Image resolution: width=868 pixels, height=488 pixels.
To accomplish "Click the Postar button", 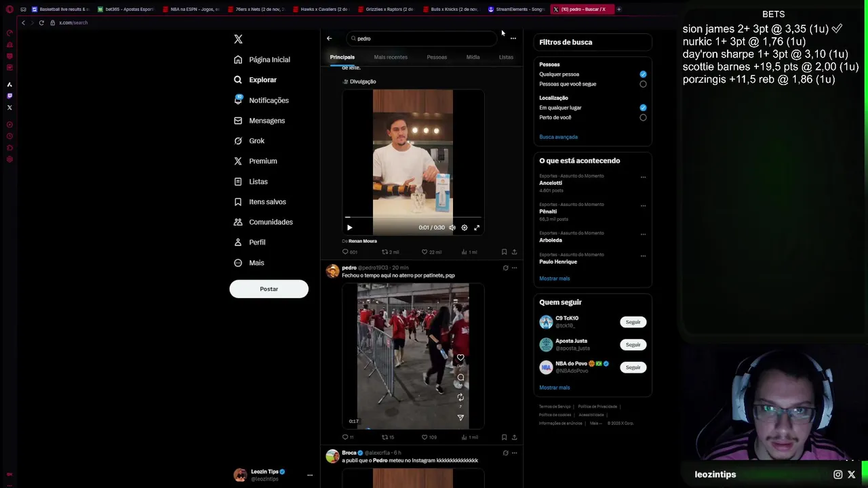I will (269, 289).
